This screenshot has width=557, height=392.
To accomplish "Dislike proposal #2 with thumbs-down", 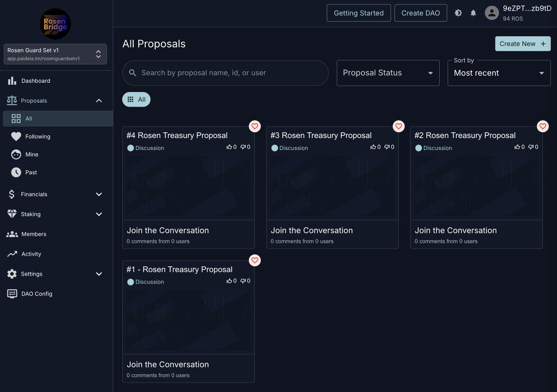I will click(x=531, y=147).
